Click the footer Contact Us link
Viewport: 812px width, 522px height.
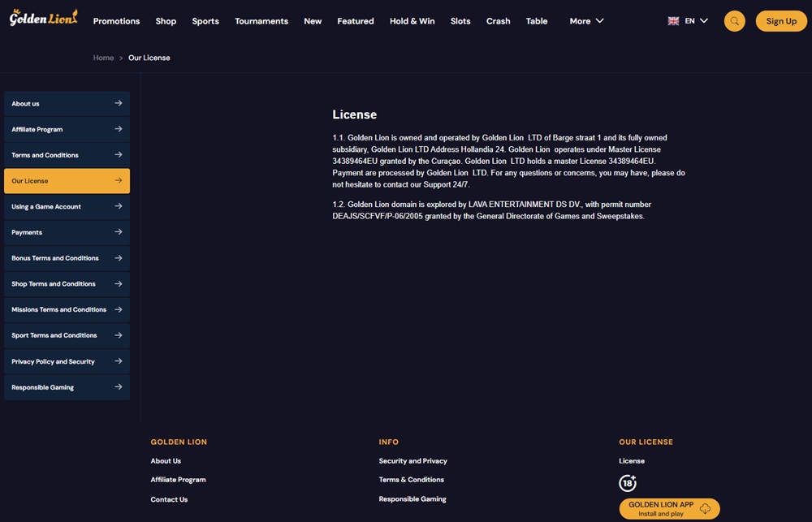pos(169,499)
